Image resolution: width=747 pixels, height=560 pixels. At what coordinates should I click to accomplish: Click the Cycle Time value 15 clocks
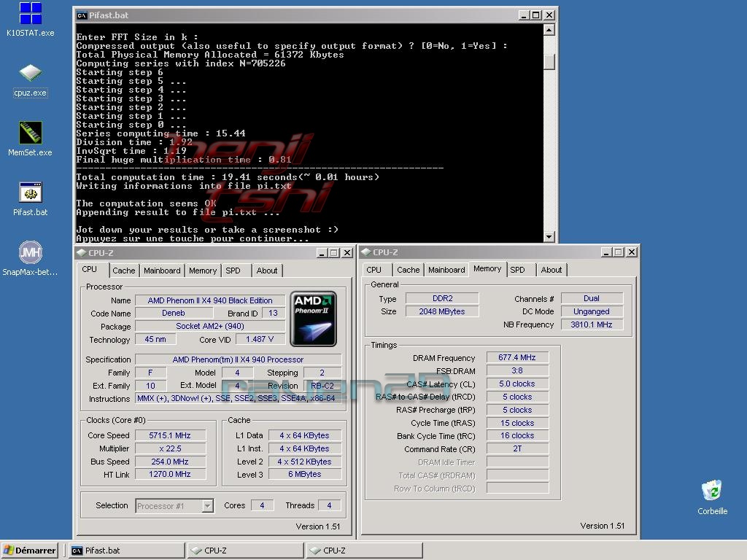(x=517, y=423)
